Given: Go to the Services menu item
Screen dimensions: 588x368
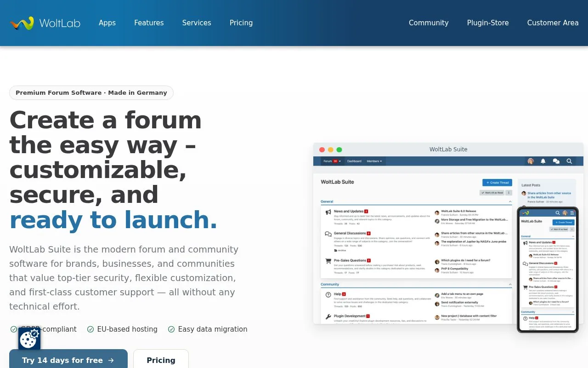Looking at the screenshot, I should click(x=197, y=23).
